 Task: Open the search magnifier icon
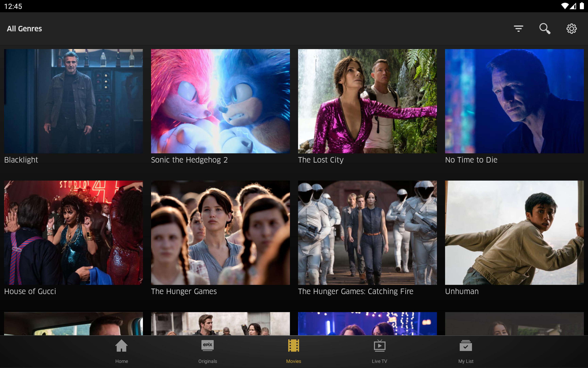(x=544, y=28)
